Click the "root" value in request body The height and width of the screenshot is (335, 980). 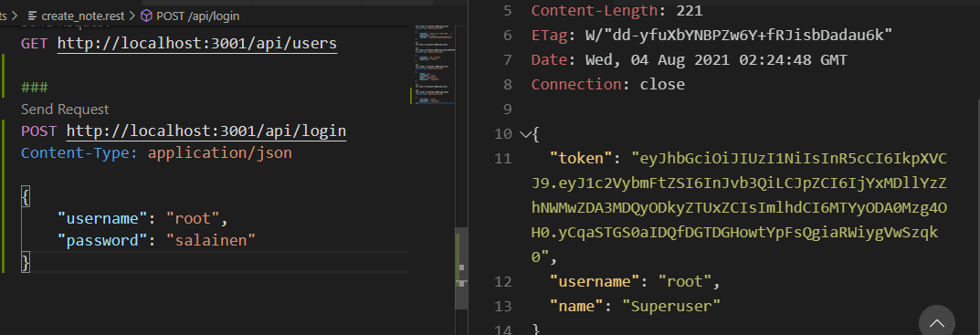(193, 219)
